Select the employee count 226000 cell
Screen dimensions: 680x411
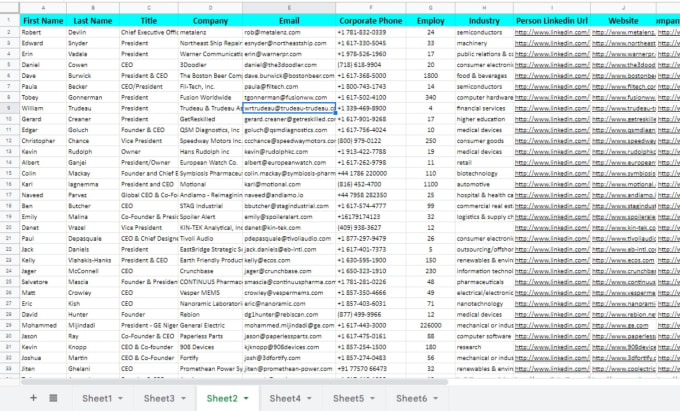pos(431,325)
